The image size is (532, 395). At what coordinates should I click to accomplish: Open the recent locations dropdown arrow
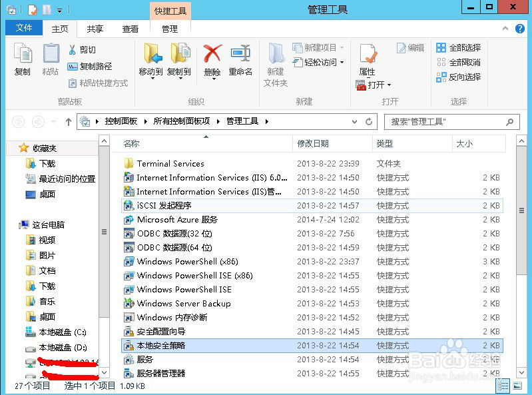coord(54,122)
